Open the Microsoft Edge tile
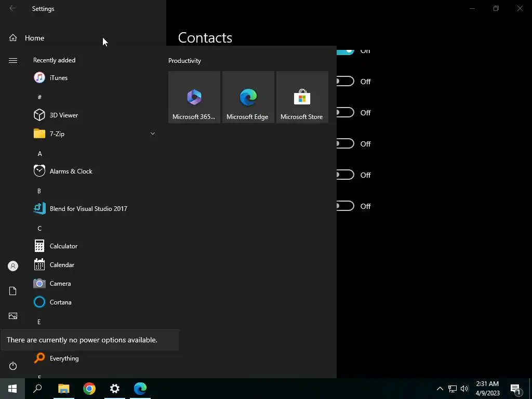532x399 pixels. 248,97
